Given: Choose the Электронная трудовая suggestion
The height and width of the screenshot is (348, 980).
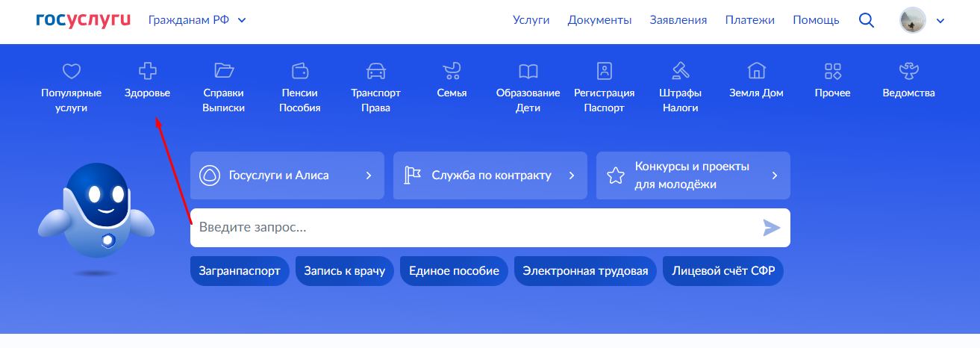Looking at the screenshot, I should tap(586, 270).
